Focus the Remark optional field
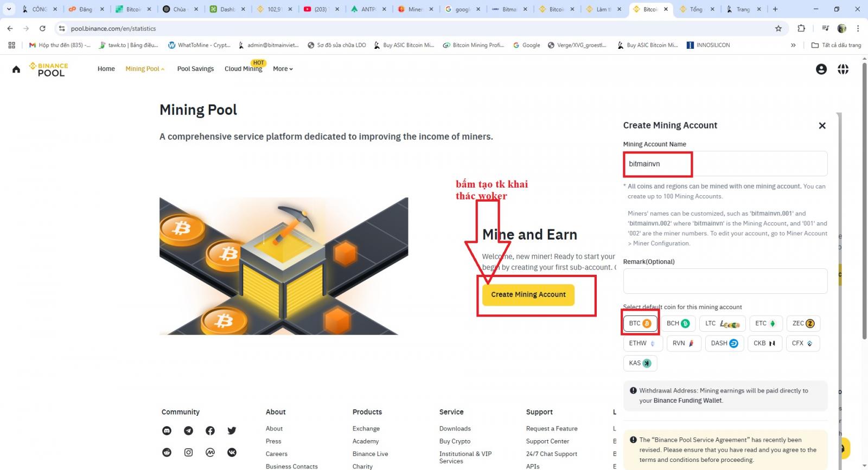 [x=725, y=281]
